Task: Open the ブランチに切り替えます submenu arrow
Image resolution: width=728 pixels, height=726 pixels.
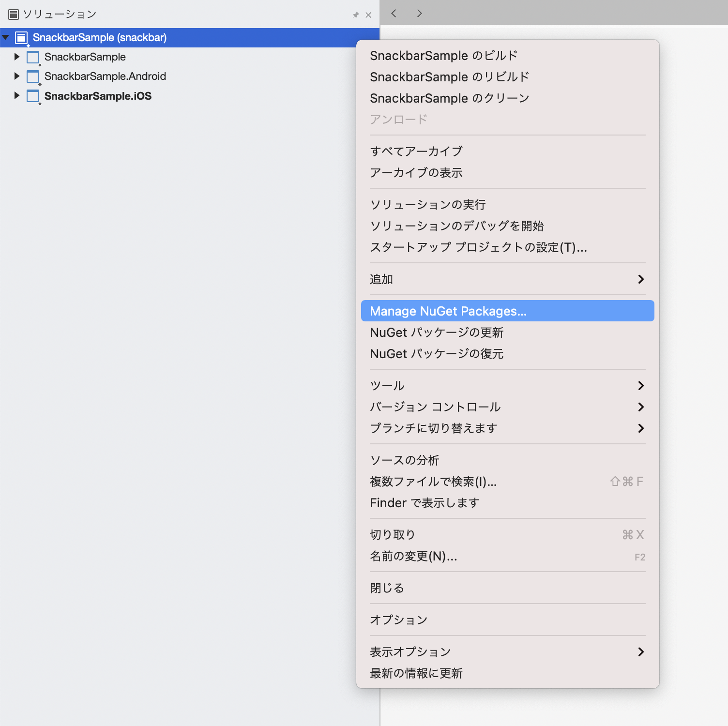Action: coord(641,428)
